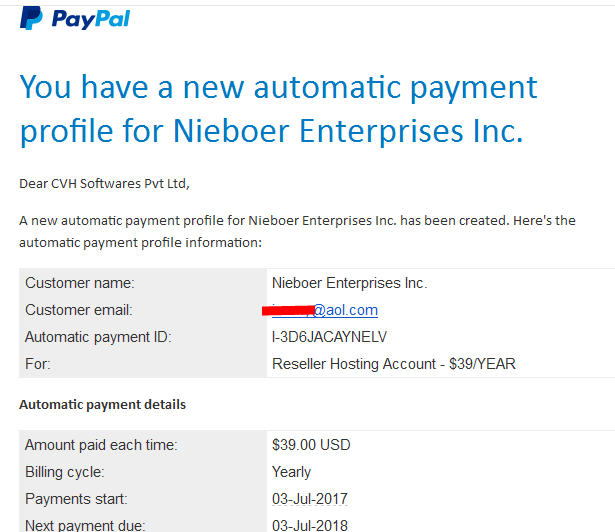Open the customer @aol.com email link
Viewport: 615px width, 532px height.
click(325, 310)
